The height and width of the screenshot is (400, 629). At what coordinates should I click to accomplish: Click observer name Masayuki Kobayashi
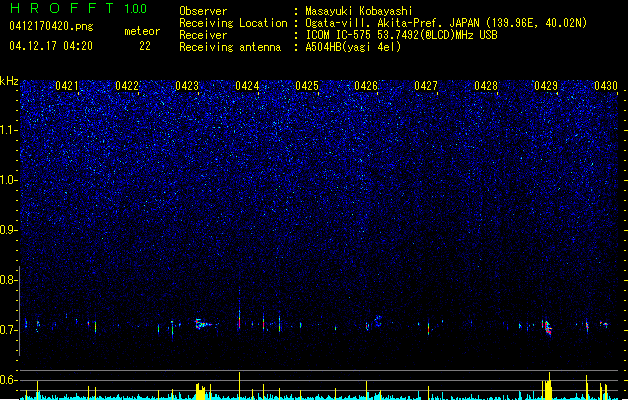[359, 11]
